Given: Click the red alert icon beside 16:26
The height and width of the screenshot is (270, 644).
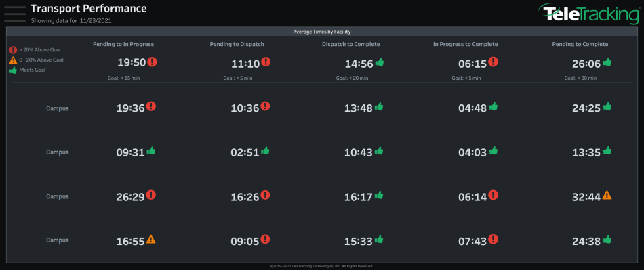Looking at the screenshot, I should tap(265, 195).
